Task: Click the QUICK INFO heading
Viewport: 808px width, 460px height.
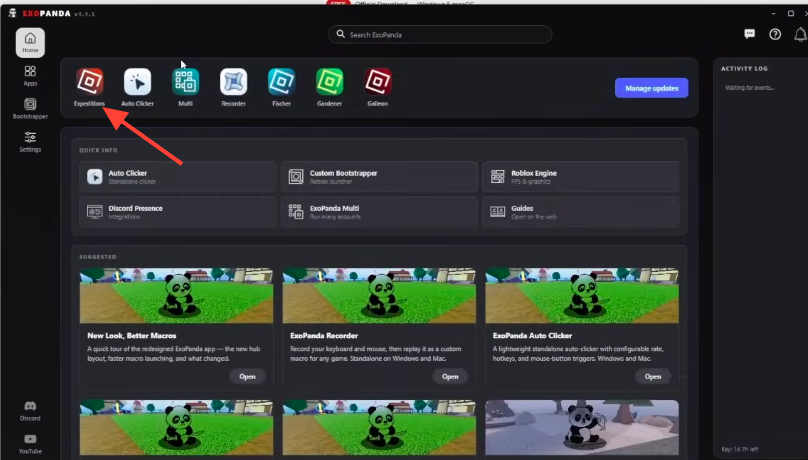Action: (98, 150)
